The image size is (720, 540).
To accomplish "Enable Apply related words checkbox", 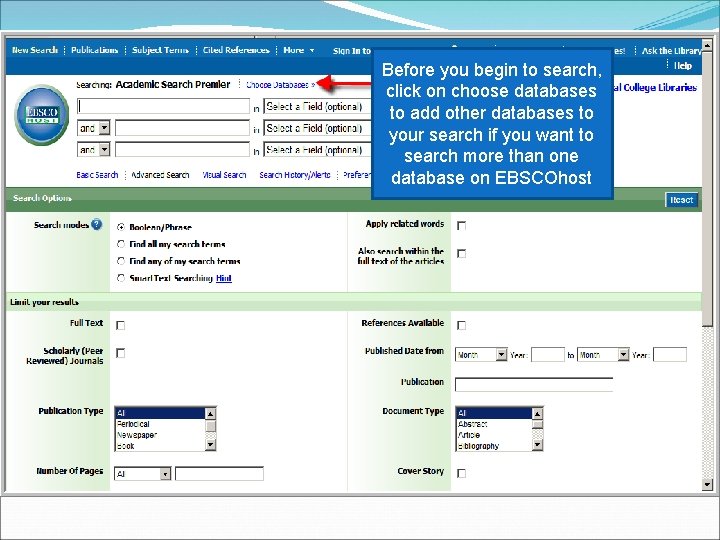I will pyautogui.click(x=461, y=225).
